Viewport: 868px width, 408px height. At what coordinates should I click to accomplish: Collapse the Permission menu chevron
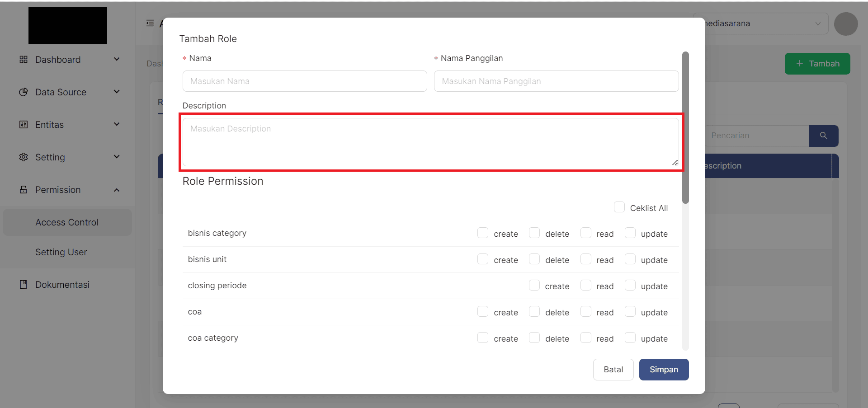[117, 190]
